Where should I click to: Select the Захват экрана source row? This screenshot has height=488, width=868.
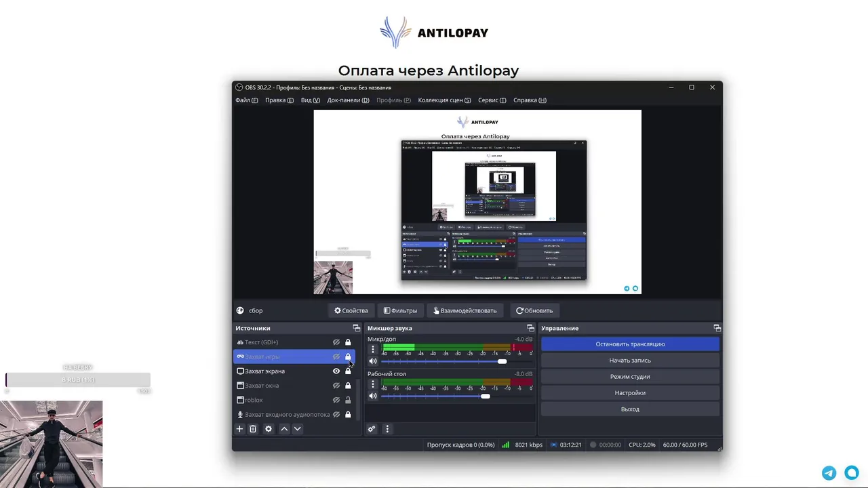(294, 371)
